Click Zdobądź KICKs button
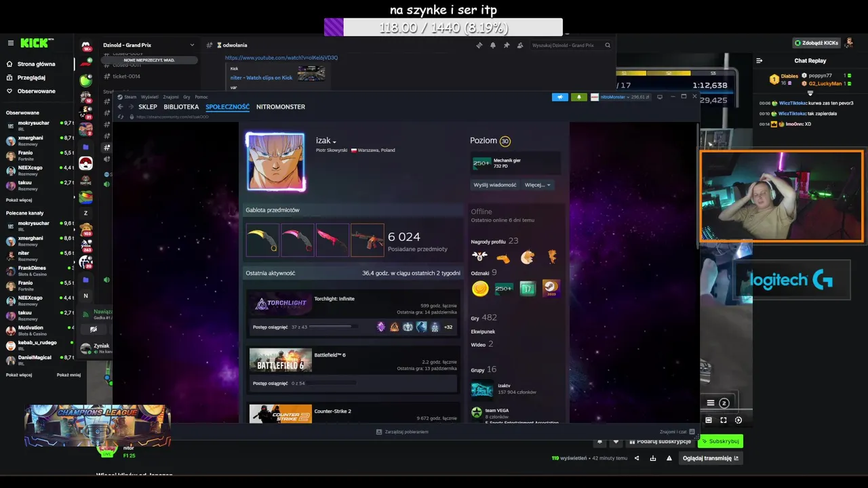The image size is (868, 488). [x=816, y=43]
